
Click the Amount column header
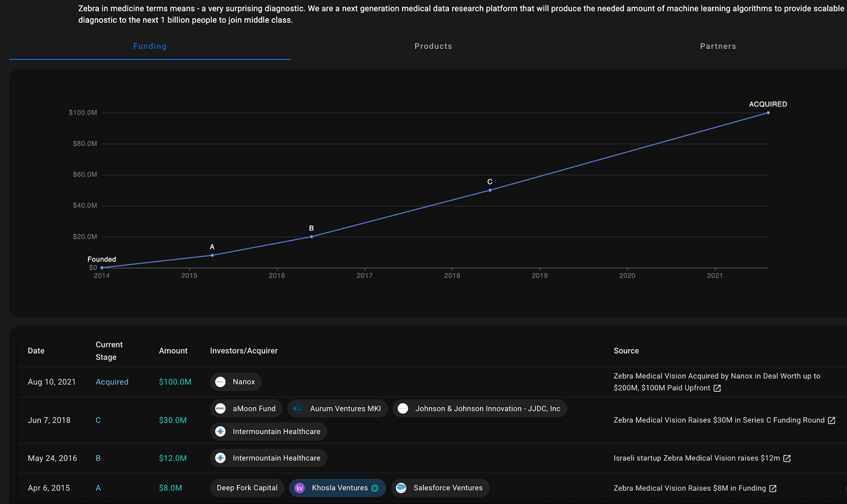click(173, 351)
